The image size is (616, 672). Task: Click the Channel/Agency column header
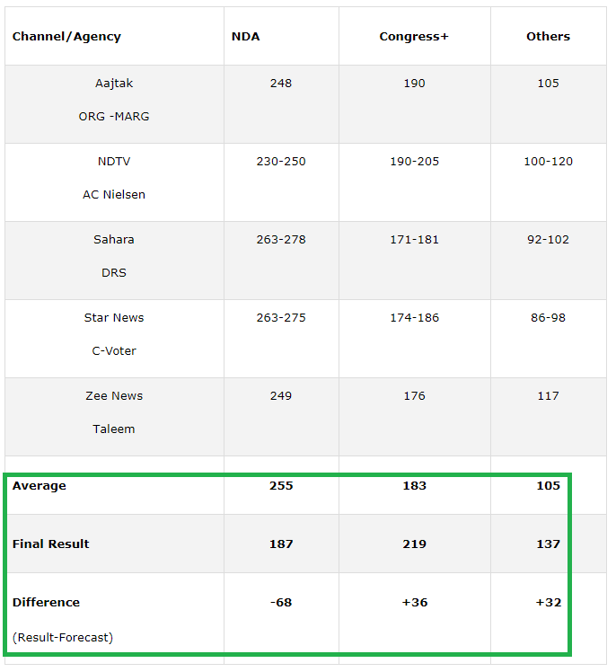pos(66,37)
